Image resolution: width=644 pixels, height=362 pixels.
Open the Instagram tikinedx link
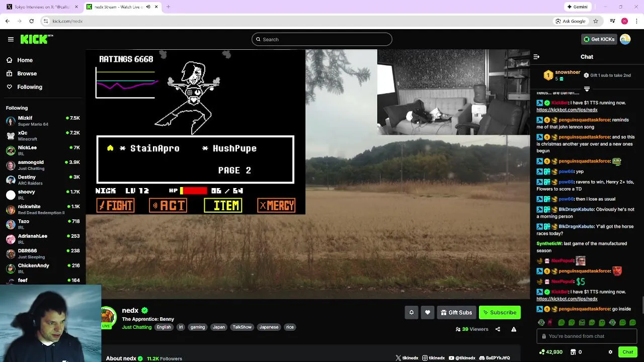coord(433,358)
